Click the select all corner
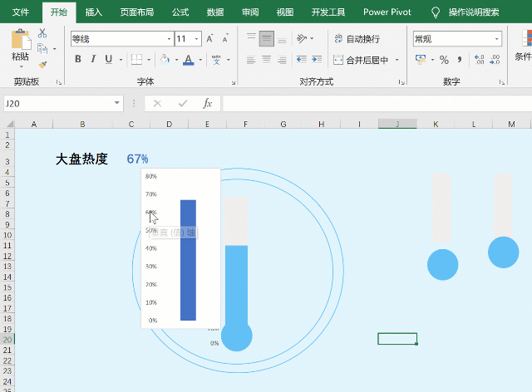532x392 pixels. point(9,124)
